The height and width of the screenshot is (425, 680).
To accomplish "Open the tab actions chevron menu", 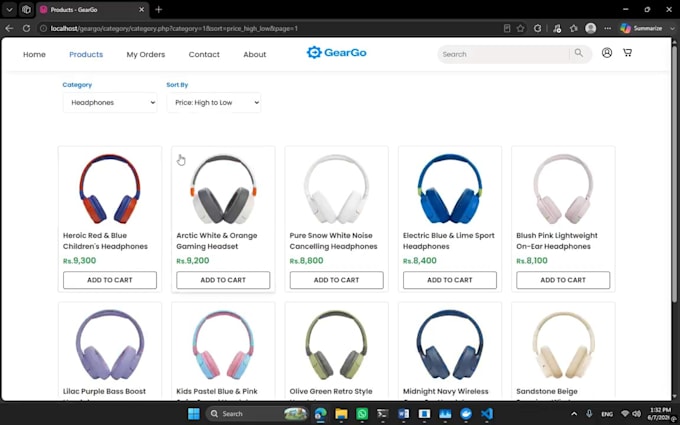I will point(9,10).
